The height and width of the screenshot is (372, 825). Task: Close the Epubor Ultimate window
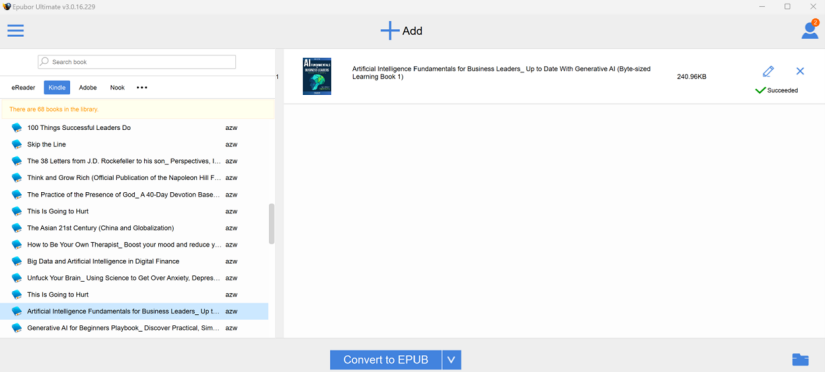pos(812,6)
